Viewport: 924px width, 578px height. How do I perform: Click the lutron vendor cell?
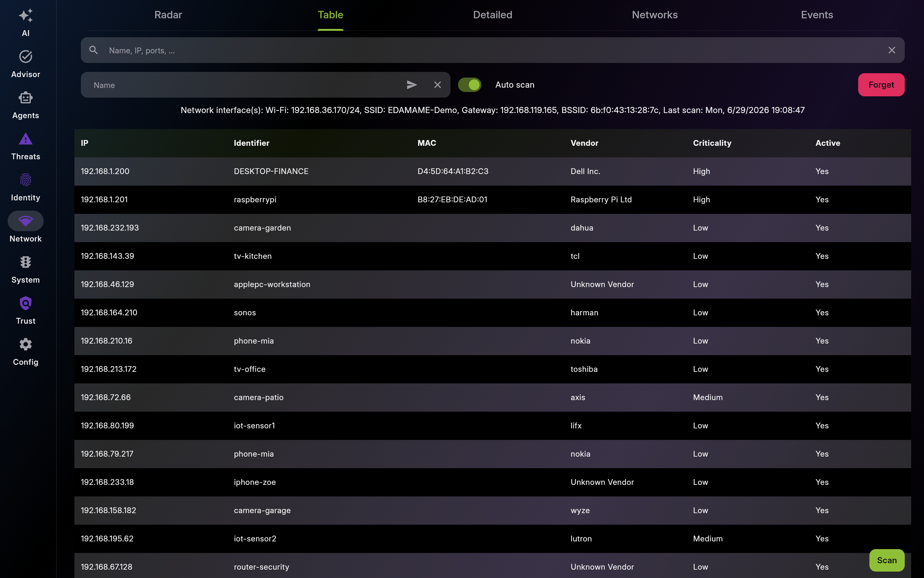click(581, 539)
